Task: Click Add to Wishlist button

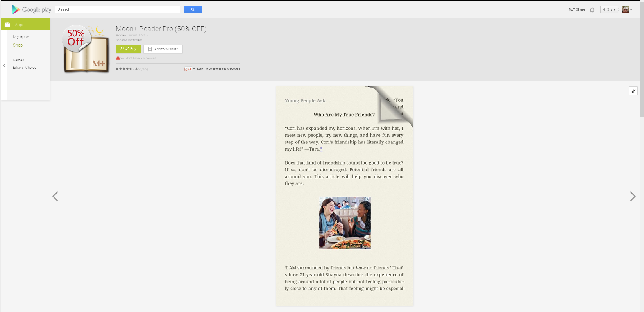Action: tap(163, 49)
